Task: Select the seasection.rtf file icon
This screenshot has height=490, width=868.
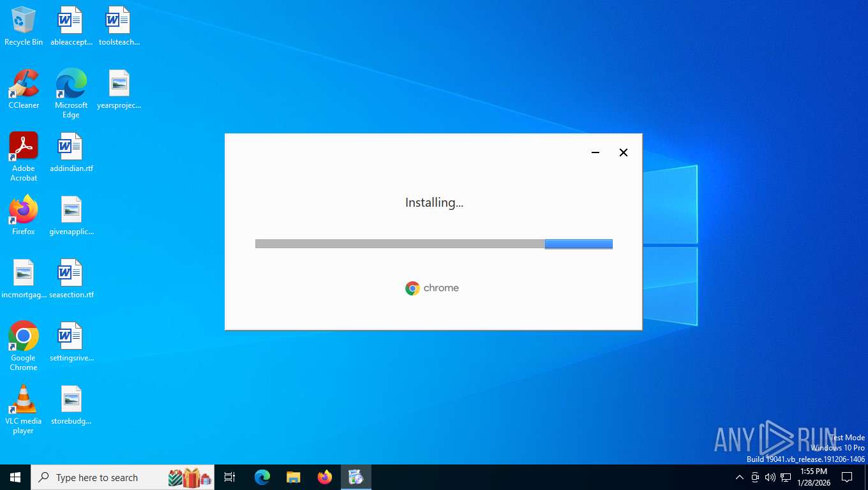Action: (x=71, y=279)
